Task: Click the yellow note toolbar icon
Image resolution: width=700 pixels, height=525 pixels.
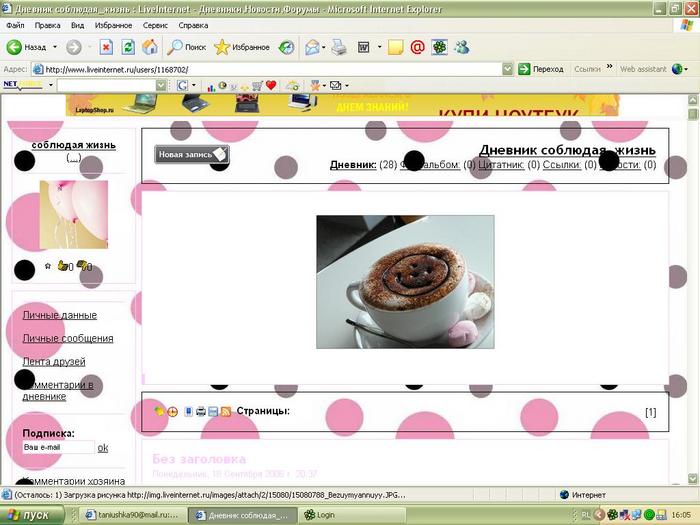Action: pyautogui.click(x=396, y=47)
